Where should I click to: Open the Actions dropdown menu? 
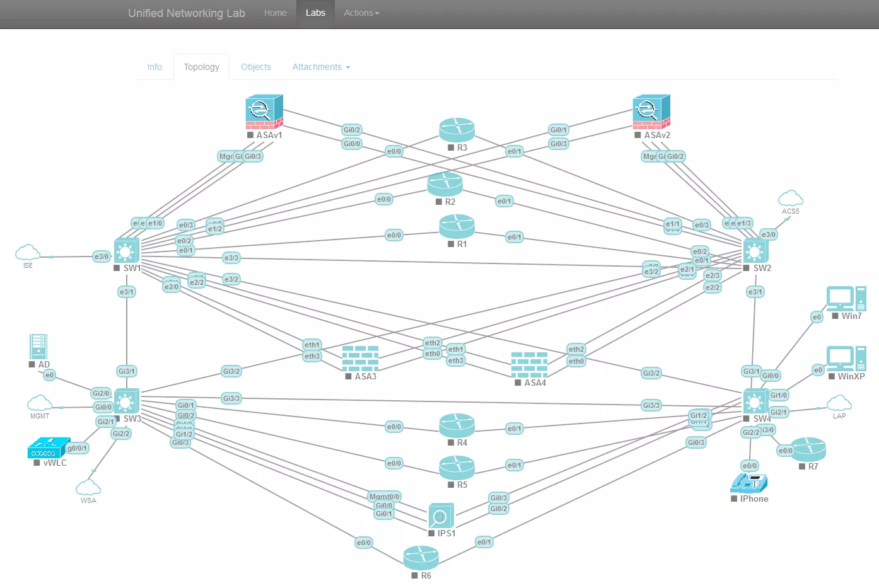(x=361, y=13)
